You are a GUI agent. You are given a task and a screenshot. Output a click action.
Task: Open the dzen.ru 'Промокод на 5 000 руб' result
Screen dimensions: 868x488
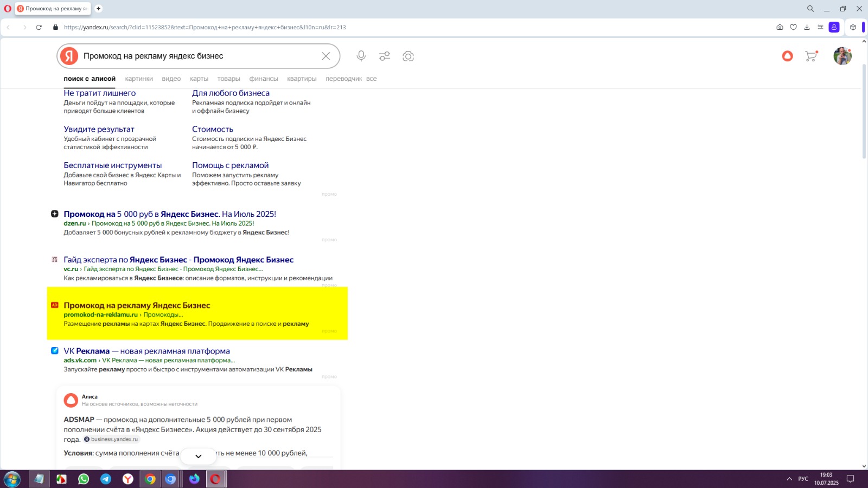coord(170,214)
